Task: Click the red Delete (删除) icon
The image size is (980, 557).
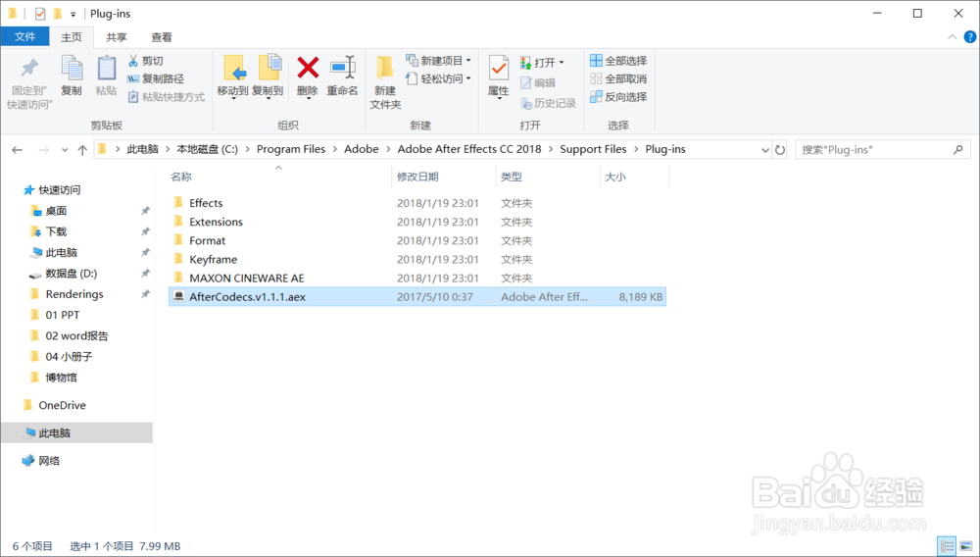Action: tap(308, 68)
